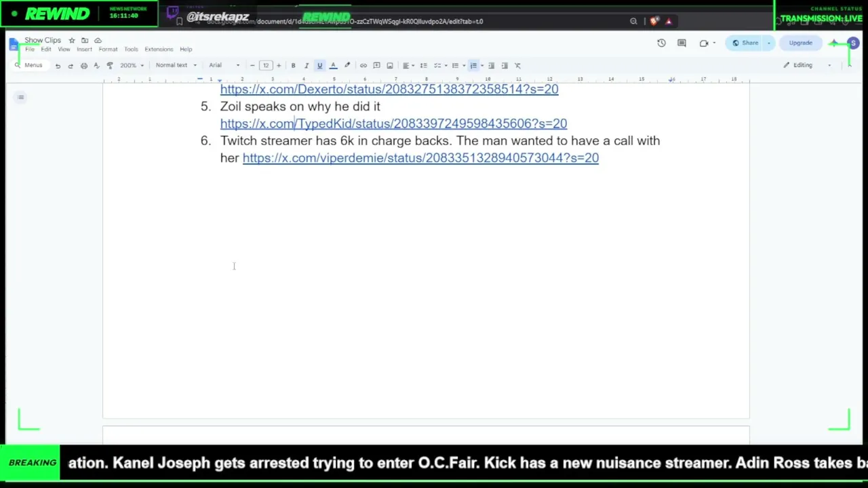Open the Dexerto status link
Screen dimensions: 868x488
click(389, 89)
